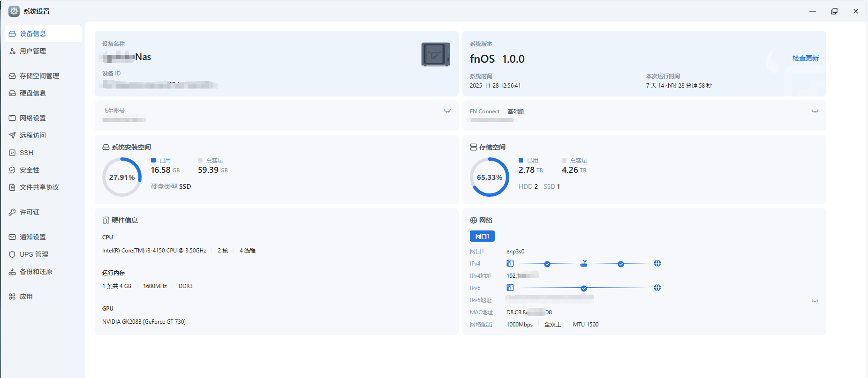Click the IPv6 connection checkmark
This screenshot has width=868, height=378.
[x=584, y=289]
